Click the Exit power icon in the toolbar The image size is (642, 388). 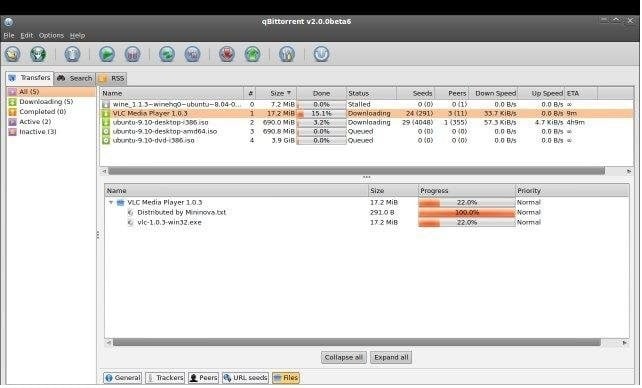coord(321,54)
